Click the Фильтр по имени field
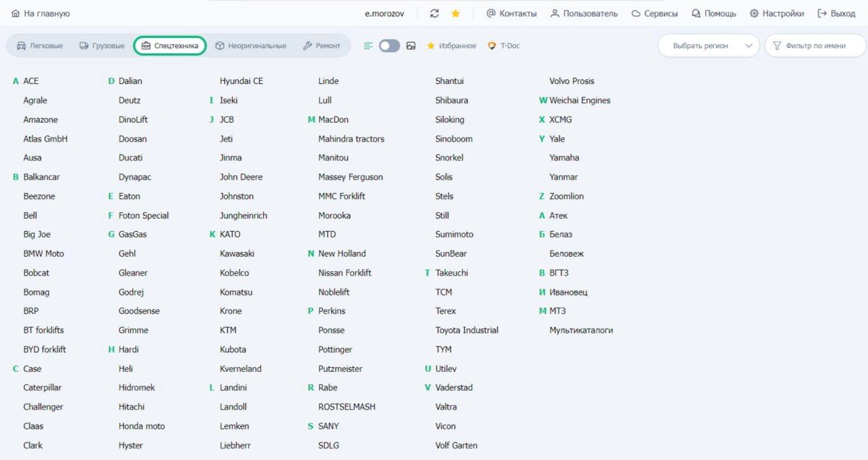The height and width of the screenshot is (460, 868). 815,46
